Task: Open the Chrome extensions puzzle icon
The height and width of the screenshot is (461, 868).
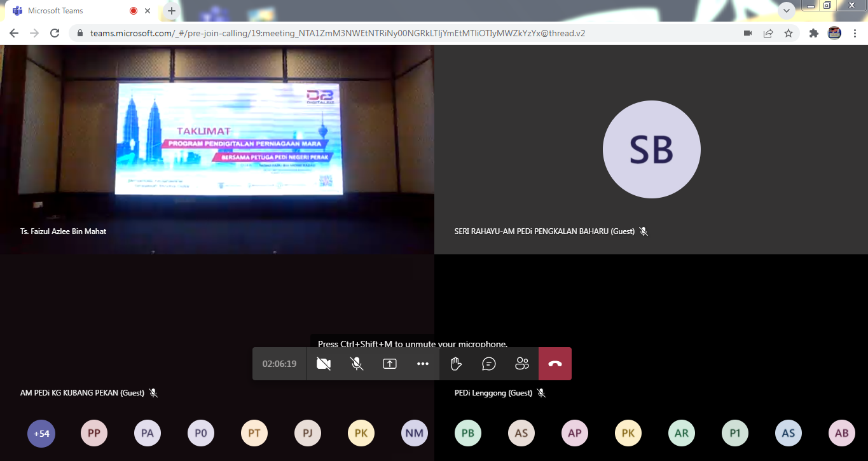Action: click(813, 33)
